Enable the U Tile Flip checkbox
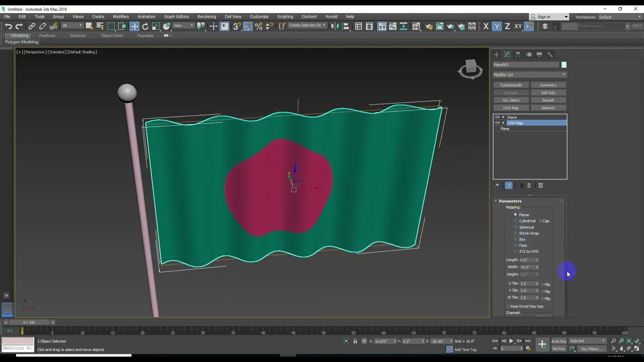This screenshot has width=644, height=362. [x=543, y=285]
